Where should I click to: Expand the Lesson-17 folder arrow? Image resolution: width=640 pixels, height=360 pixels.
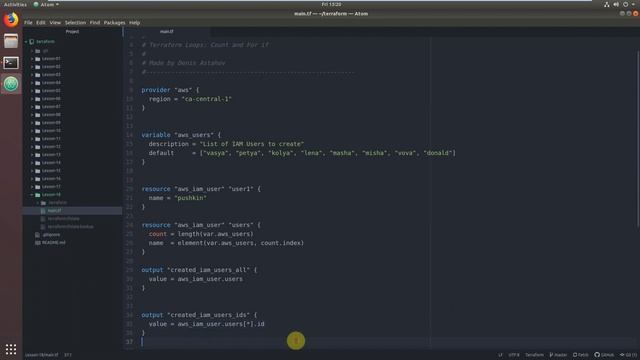click(32, 187)
